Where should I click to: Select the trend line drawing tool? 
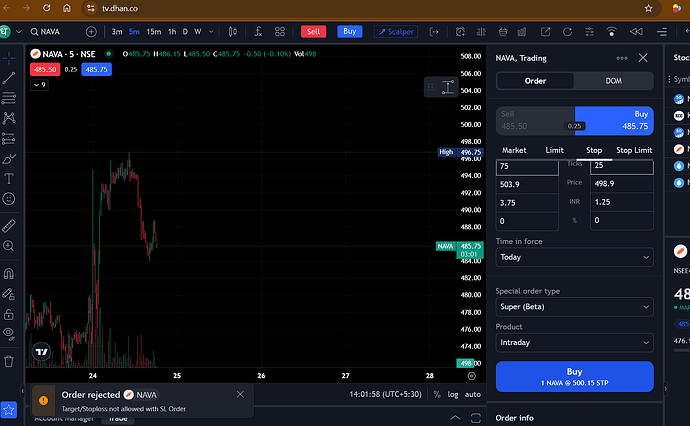pos(8,78)
